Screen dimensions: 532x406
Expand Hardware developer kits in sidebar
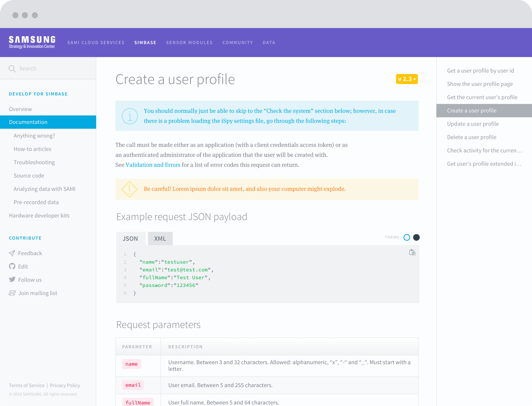39,216
